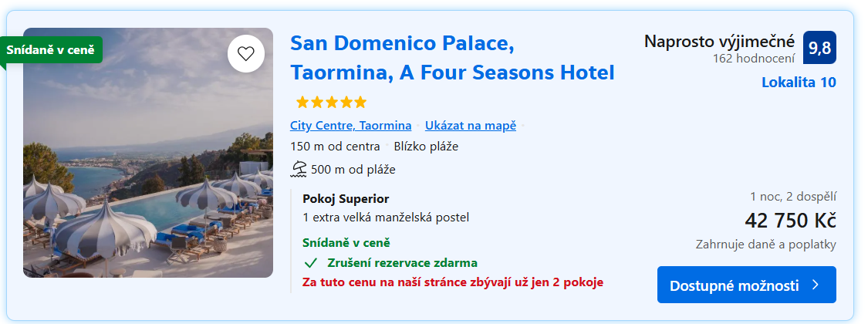Click Ukázat na mapě link
Screen dimensions: 868x324
coord(471,126)
